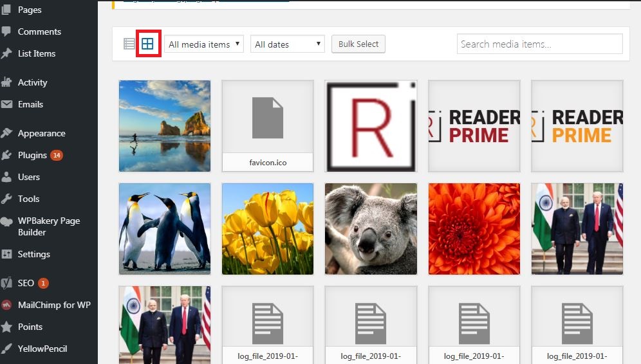Switch to grid view icon

point(147,44)
